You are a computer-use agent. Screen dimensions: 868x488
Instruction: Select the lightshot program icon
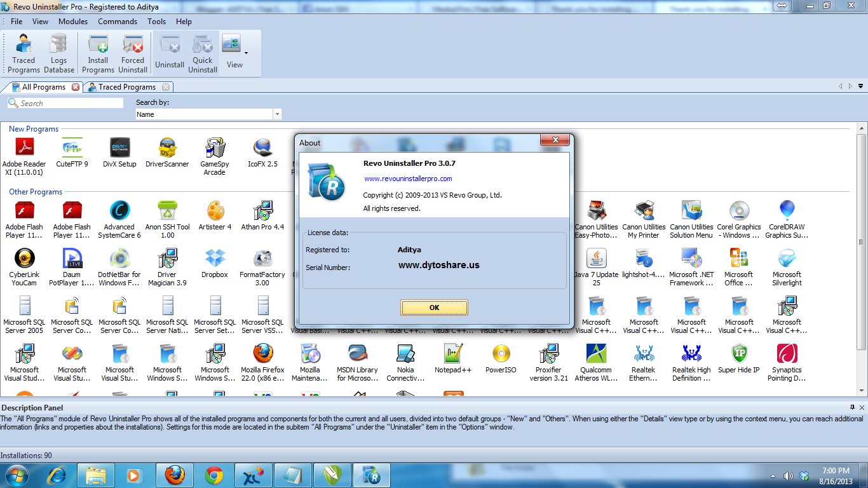point(644,264)
